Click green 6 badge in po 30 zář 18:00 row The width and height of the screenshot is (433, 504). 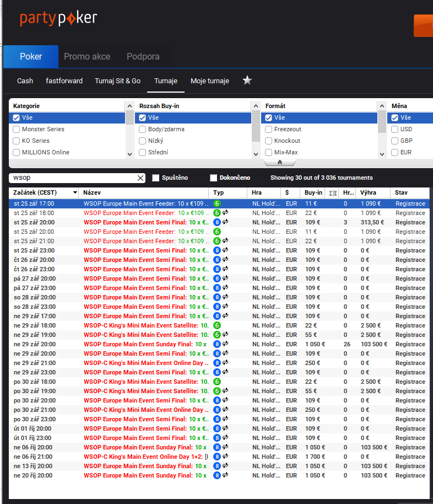coord(217,382)
